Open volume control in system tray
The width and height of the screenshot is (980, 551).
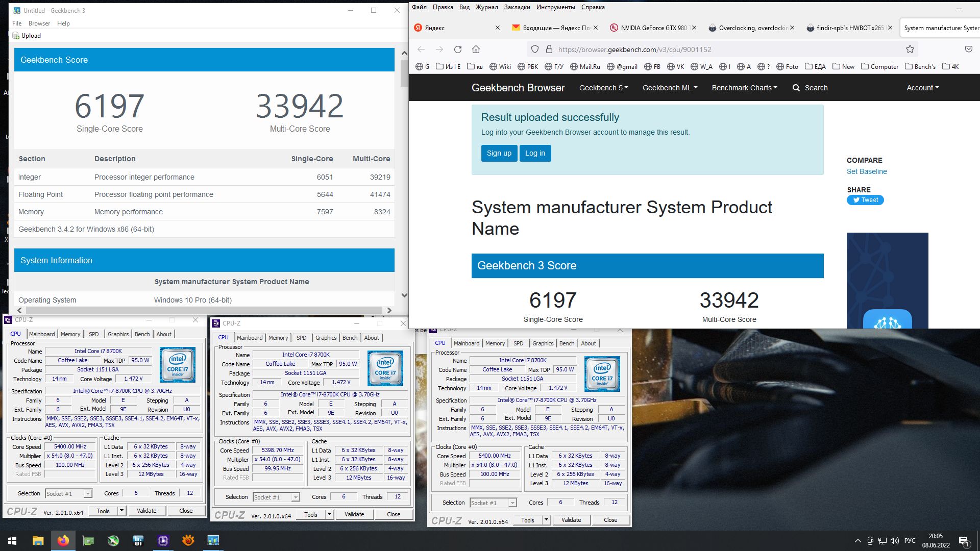(894, 541)
